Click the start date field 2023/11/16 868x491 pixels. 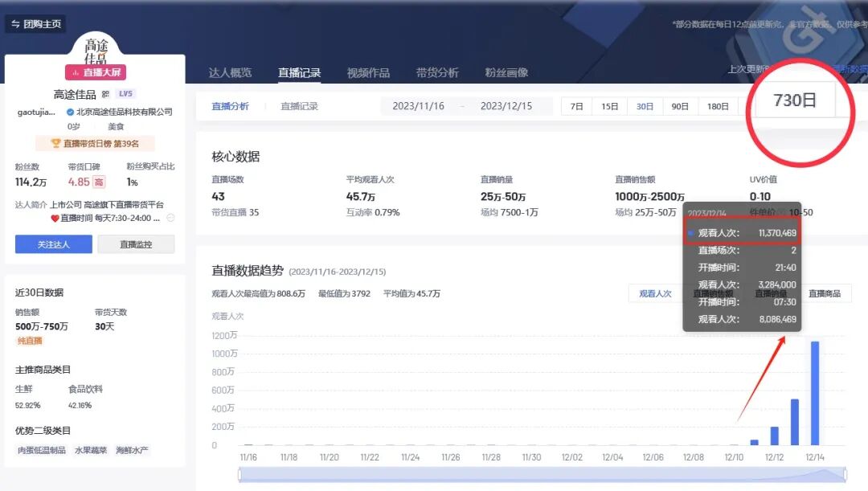(x=419, y=106)
